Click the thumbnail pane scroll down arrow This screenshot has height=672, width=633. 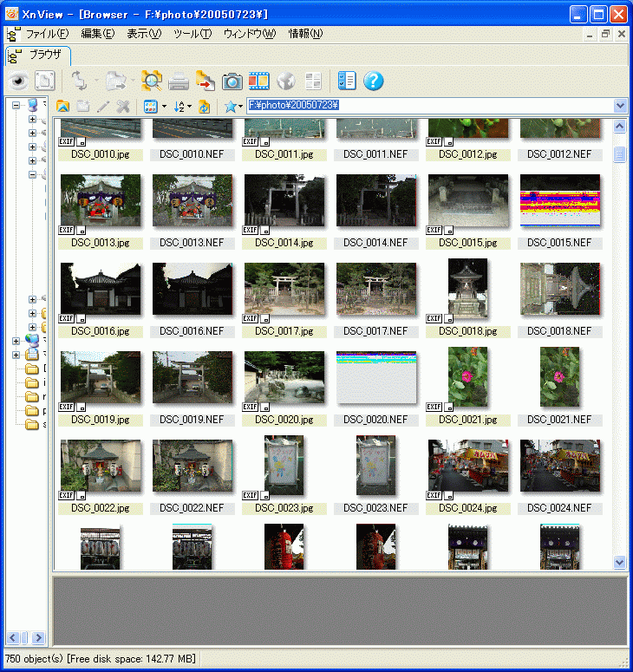point(619,562)
